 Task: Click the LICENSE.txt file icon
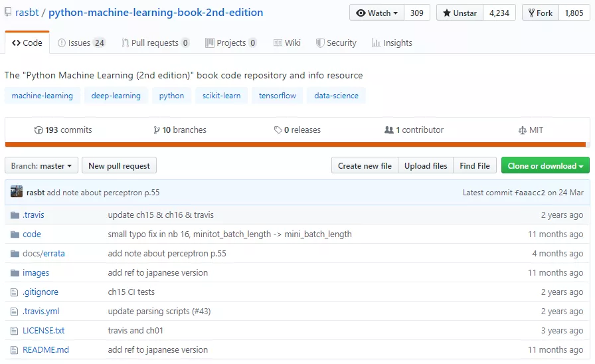(x=15, y=330)
